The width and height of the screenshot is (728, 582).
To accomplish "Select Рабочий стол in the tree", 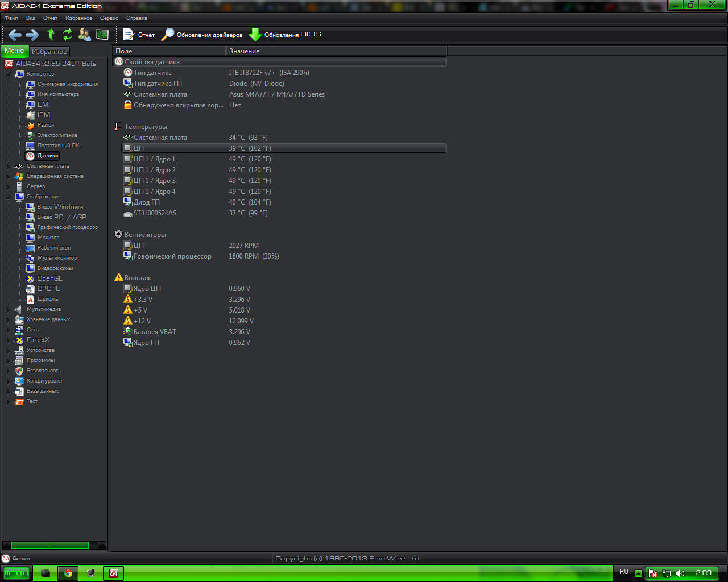I will pyautogui.click(x=54, y=248).
